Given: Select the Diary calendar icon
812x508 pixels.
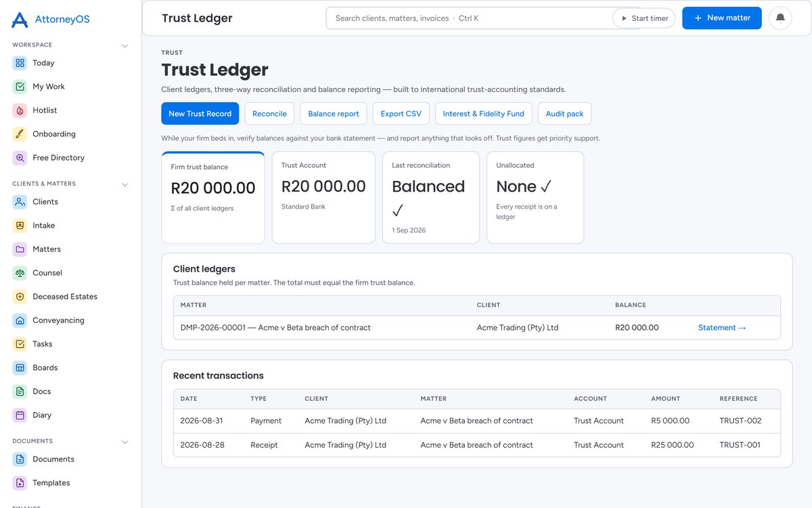Looking at the screenshot, I should pos(20,415).
